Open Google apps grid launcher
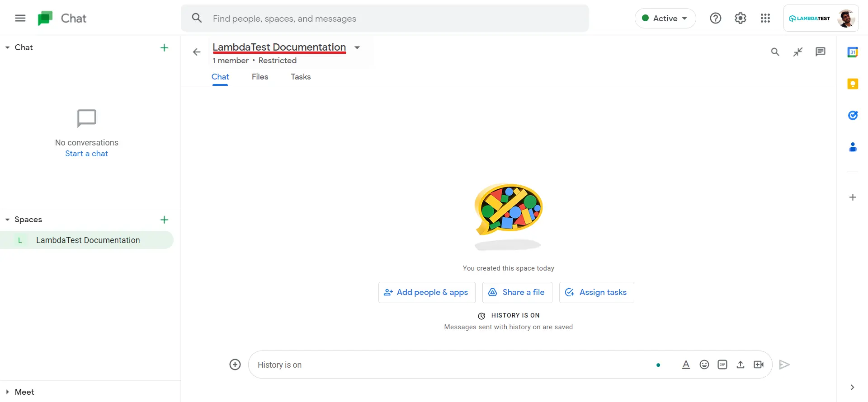 (x=765, y=18)
